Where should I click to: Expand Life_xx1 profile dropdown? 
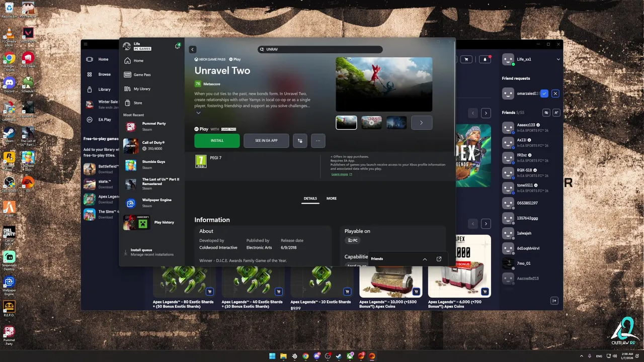click(558, 59)
